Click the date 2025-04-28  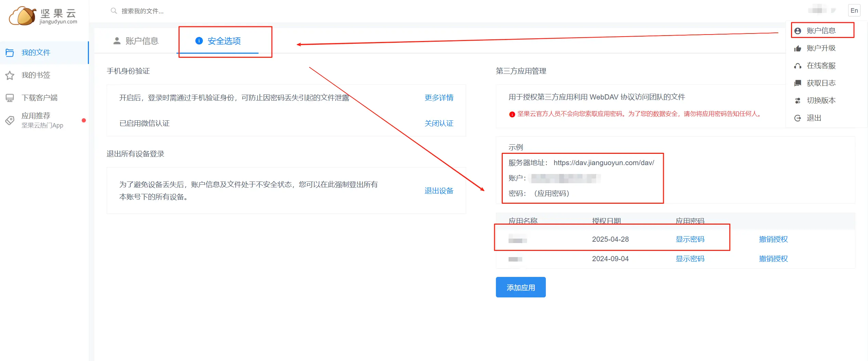point(610,239)
